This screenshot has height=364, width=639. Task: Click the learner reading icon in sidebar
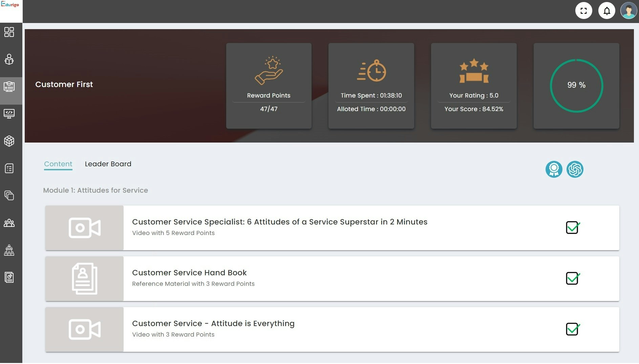tap(9, 59)
